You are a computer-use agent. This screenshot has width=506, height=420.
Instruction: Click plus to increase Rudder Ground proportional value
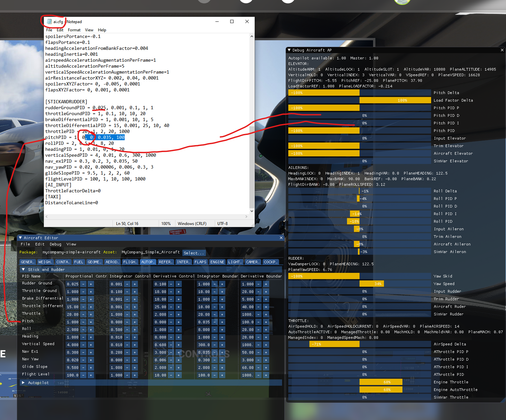[91, 284]
